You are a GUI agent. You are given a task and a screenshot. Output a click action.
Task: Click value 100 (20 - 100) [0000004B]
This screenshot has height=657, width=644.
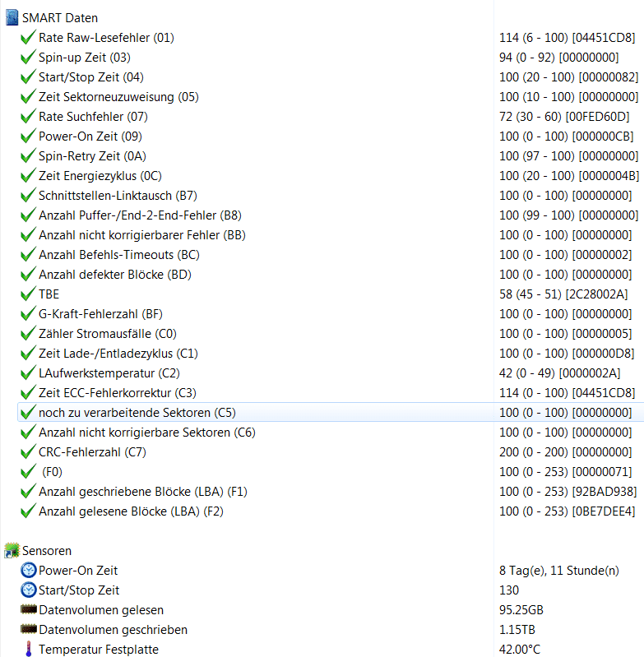click(x=569, y=175)
